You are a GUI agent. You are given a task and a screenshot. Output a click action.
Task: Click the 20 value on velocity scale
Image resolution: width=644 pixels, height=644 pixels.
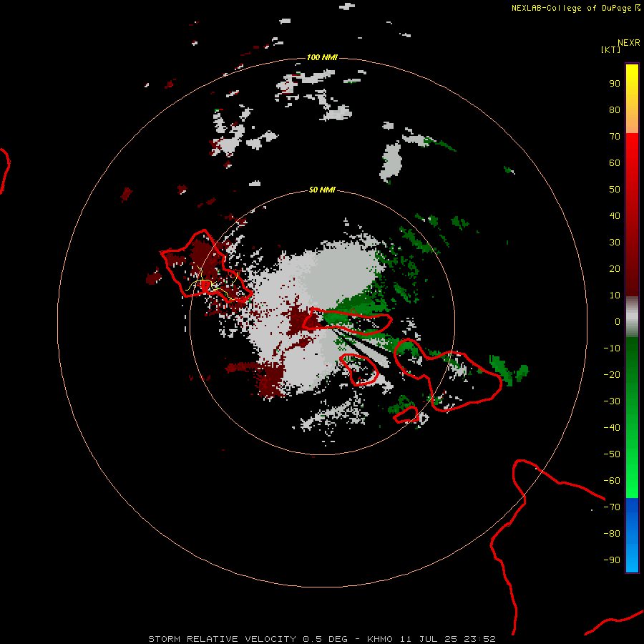click(x=615, y=269)
